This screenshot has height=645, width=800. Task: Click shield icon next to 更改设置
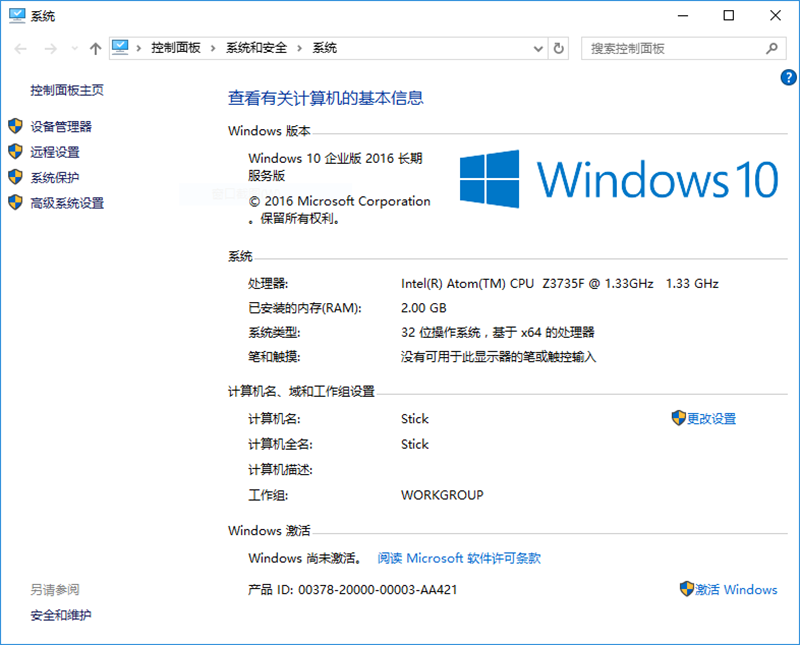click(679, 418)
